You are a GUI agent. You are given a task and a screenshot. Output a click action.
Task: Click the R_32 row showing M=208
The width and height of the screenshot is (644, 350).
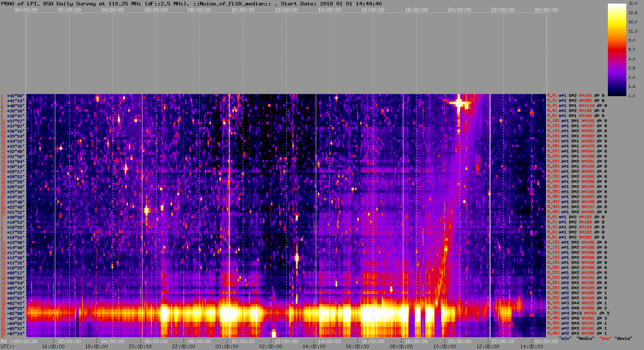point(577,177)
